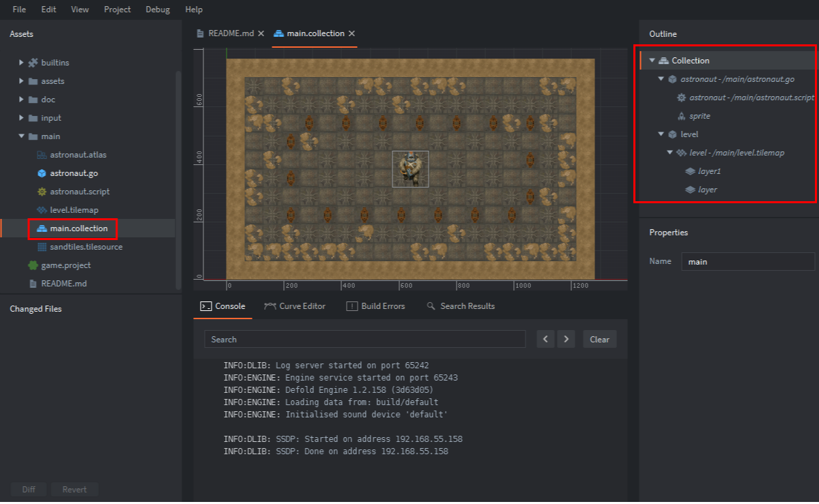Collapse the Collection node in Outline
819x504 pixels.
click(x=652, y=61)
